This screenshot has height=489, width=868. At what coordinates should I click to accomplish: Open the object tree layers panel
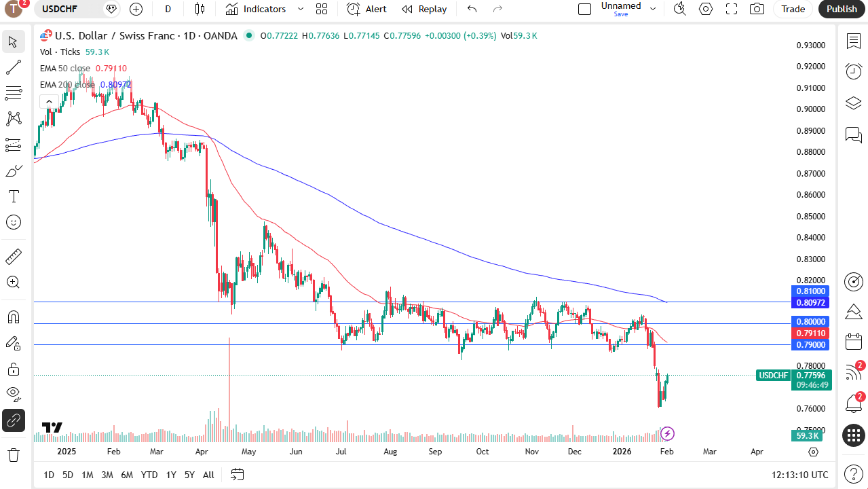[x=854, y=103]
